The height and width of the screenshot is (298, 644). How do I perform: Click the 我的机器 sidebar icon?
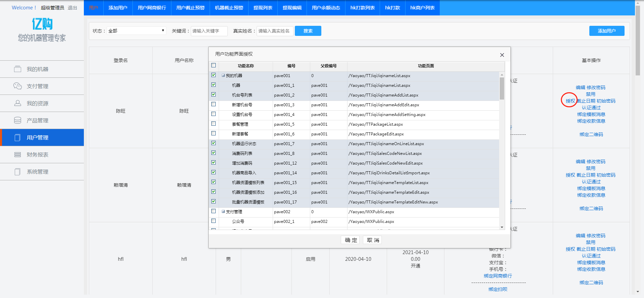pos(17,69)
